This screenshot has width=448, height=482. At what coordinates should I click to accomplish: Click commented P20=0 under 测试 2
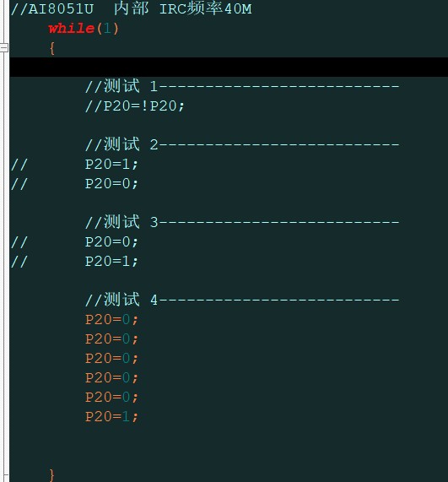(111, 183)
